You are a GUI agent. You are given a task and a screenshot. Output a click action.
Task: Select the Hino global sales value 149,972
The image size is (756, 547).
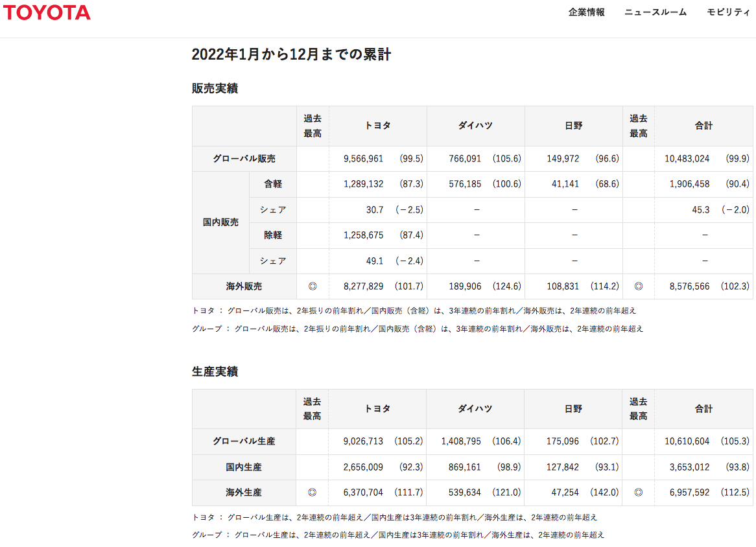tap(563, 159)
